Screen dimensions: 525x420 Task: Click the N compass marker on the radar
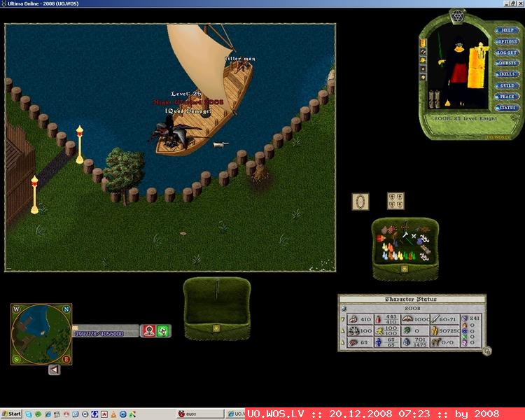66,309
